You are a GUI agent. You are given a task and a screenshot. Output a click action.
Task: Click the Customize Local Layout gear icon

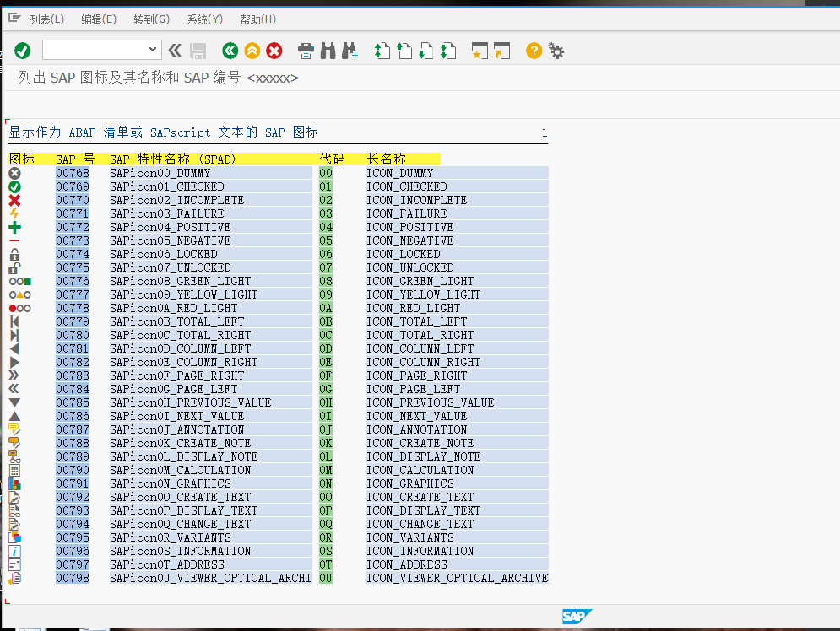click(x=555, y=51)
